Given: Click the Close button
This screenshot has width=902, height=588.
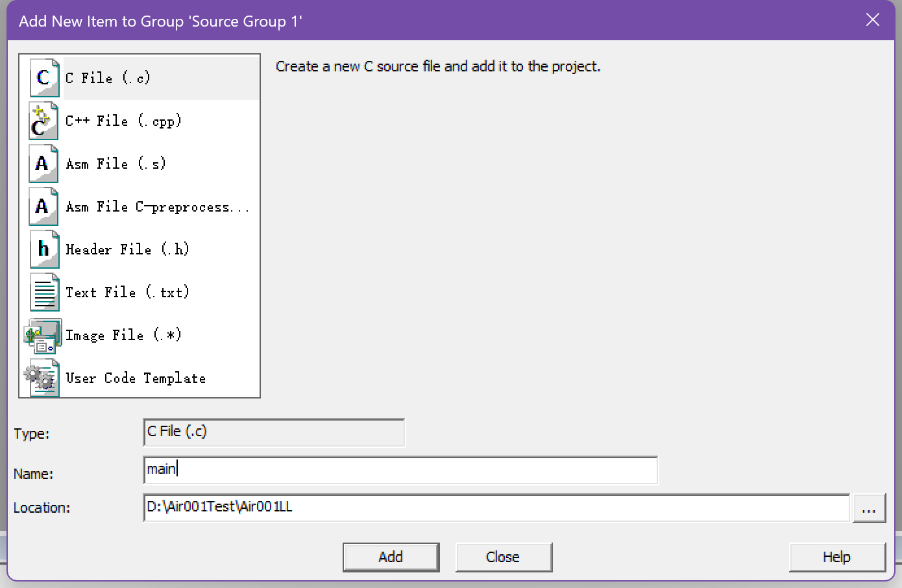Looking at the screenshot, I should [x=503, y=557].
